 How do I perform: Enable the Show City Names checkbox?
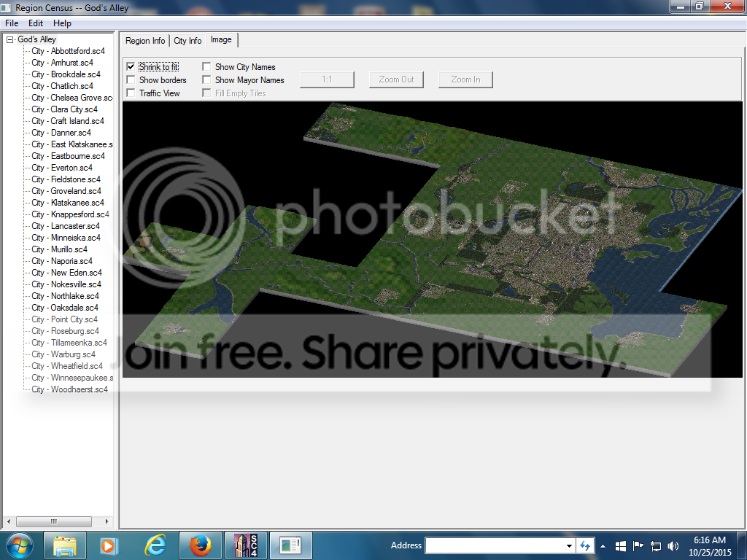click(x=206, y=66)
